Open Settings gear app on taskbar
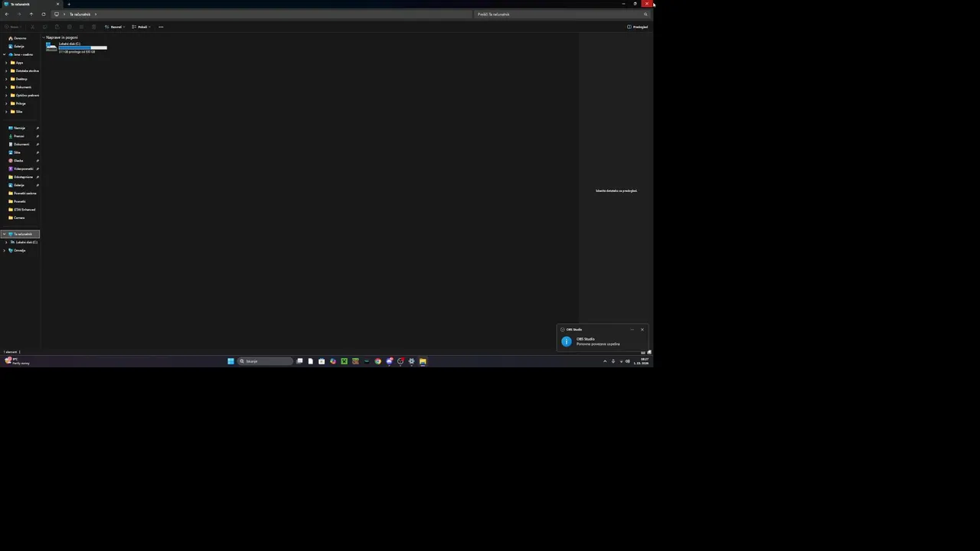 click(x=411, y=361)
